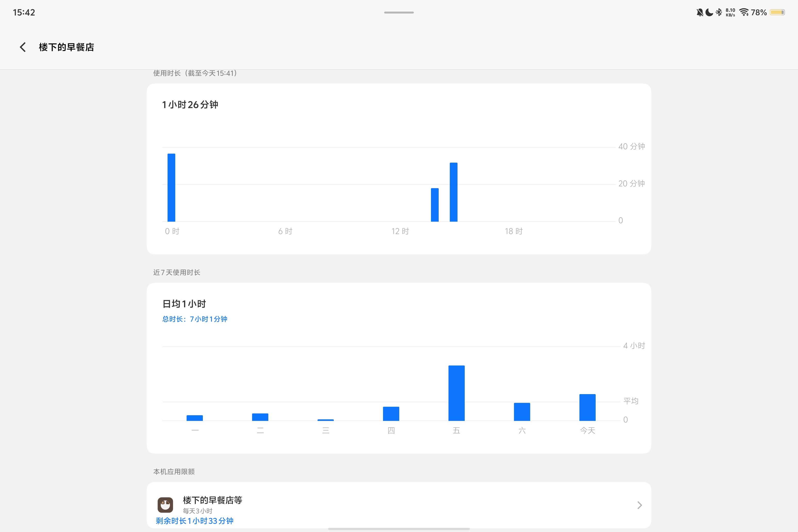Tap the bottom navigation gesture bar
798x532 pixels.
(x=399, y=529)
